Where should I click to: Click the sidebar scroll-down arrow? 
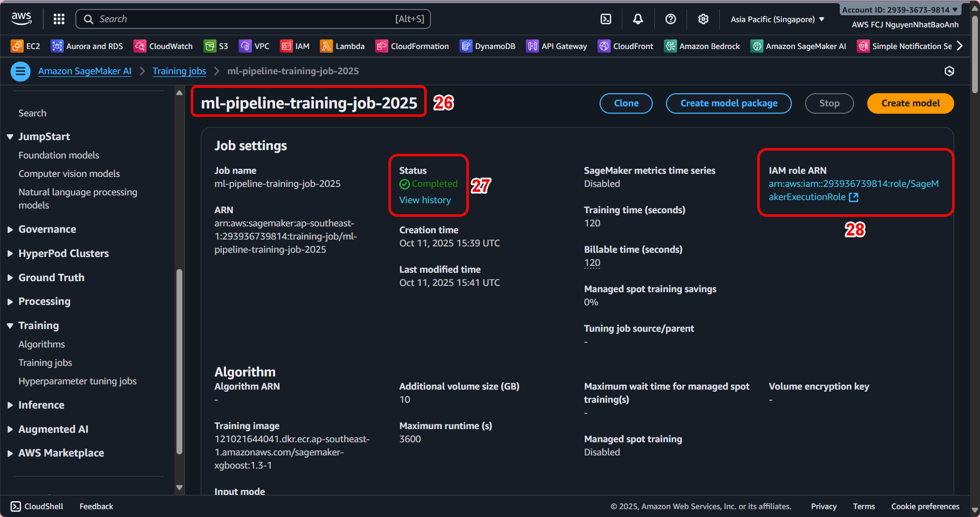pos(179,488)
